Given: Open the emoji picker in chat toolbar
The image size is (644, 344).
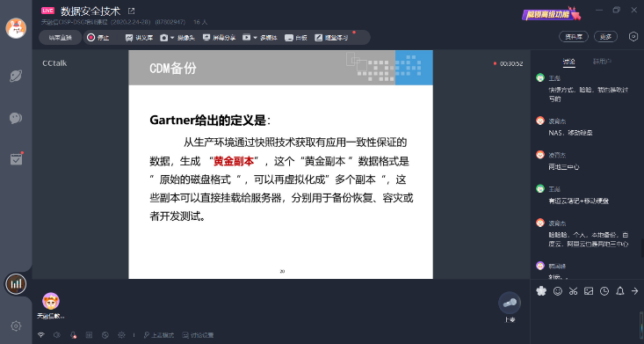Looking at the screenshot, I should click(557, 291).
